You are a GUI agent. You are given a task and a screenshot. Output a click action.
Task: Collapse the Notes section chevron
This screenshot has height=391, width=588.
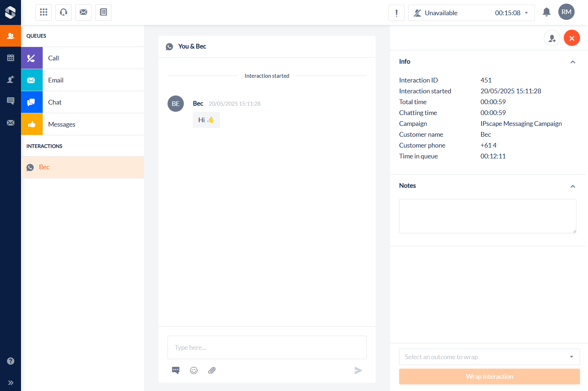pos(573,186)
